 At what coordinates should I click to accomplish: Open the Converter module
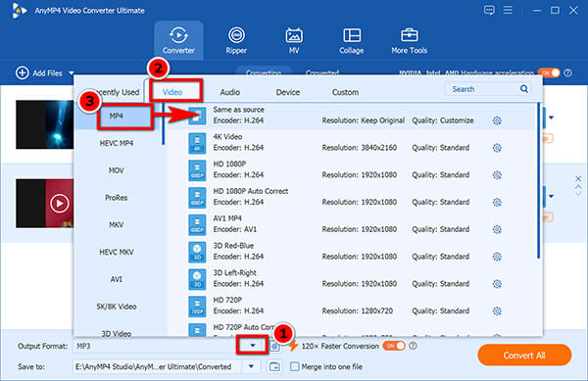coord(178,40)
